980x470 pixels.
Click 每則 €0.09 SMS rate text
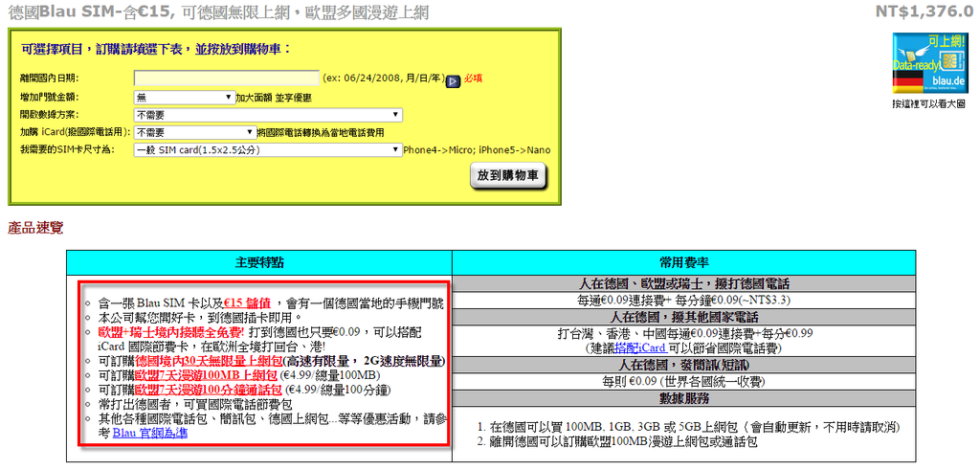point(683,381)
